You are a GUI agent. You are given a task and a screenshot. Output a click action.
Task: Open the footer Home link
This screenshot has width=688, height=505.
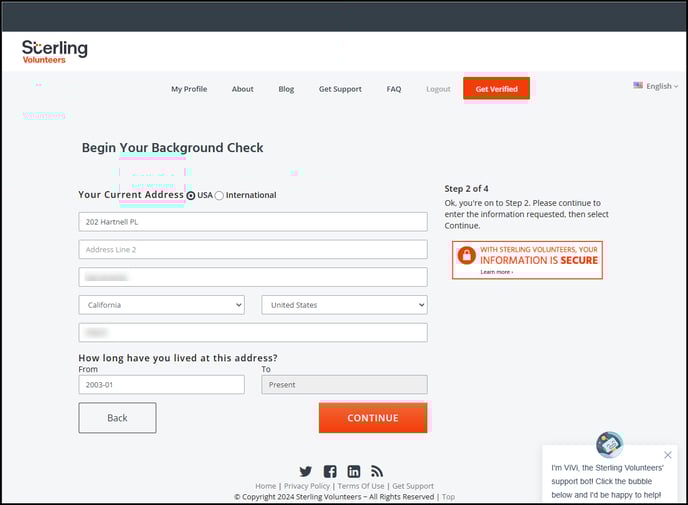(265, 486)
